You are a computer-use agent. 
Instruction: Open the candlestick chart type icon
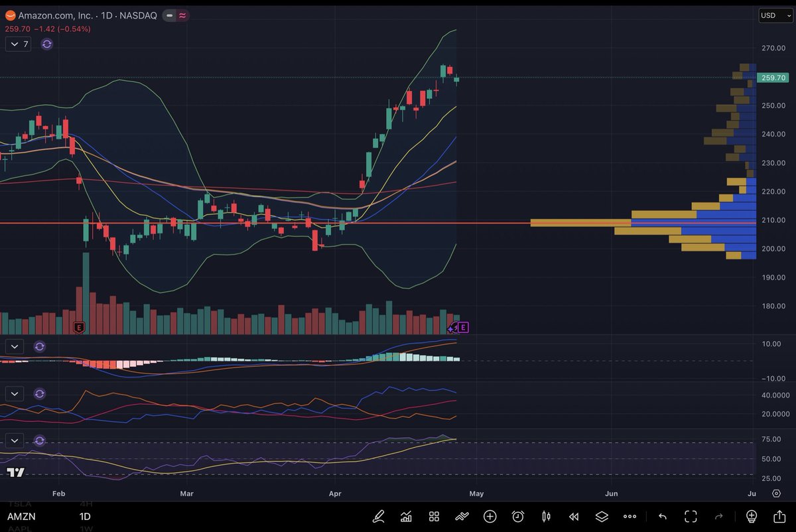pyautogui.click(x=546, y=516)
